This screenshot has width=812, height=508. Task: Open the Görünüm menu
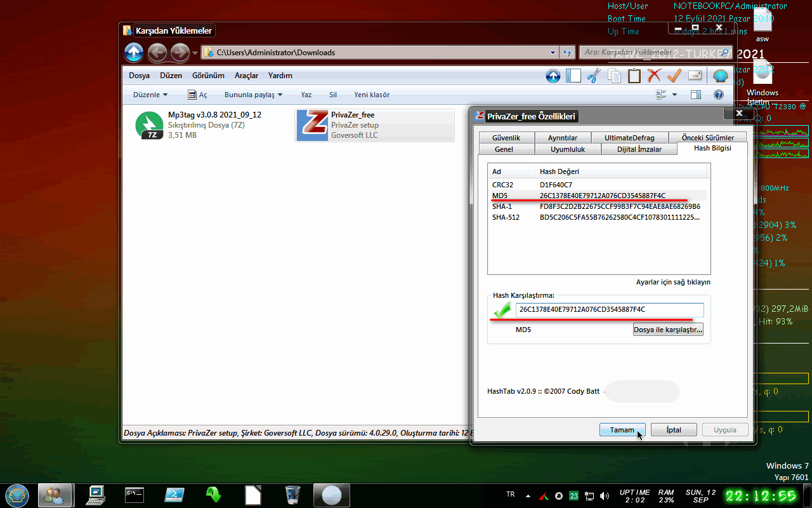click(x=209, y=76)
